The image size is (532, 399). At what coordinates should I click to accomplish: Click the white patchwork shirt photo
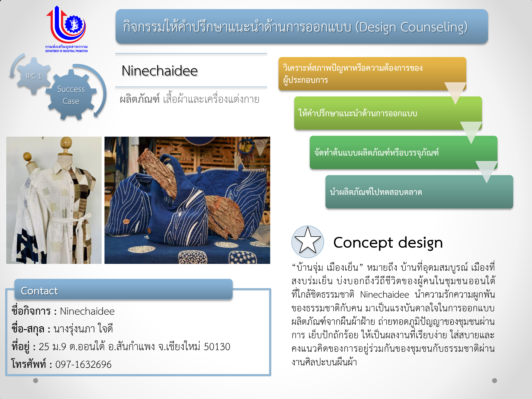click(x=54, y=200)
